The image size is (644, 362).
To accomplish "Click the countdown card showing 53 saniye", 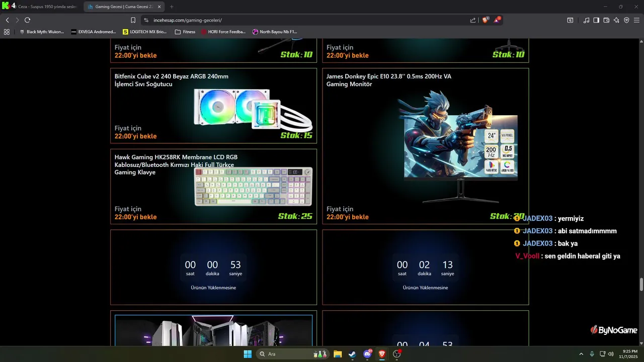I will click(x=213, y=267).
